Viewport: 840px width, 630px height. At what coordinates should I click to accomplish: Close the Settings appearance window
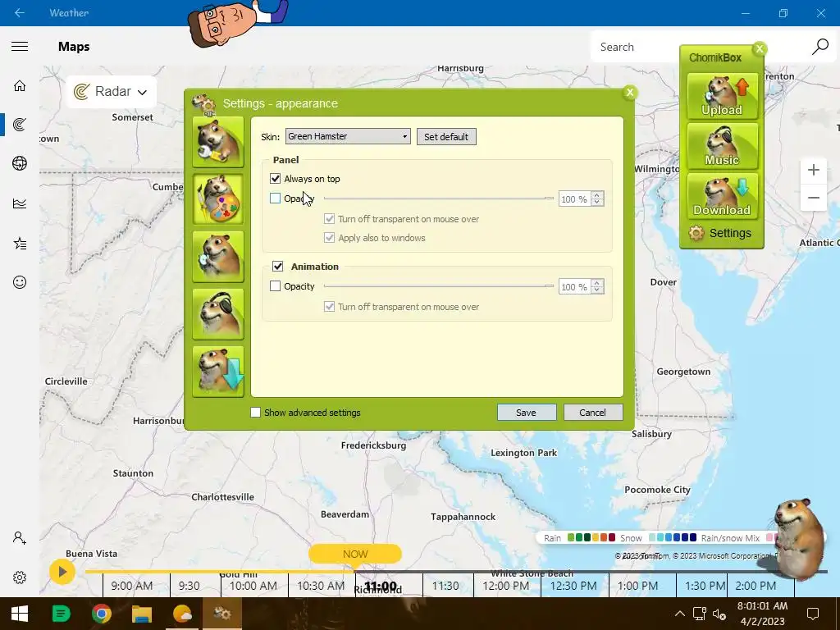[630, 92]
